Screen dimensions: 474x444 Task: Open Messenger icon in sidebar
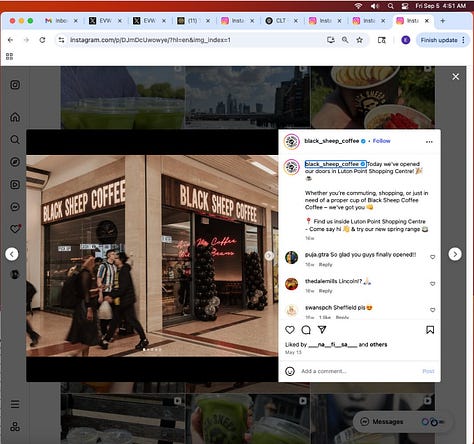[x=15, y=207]
